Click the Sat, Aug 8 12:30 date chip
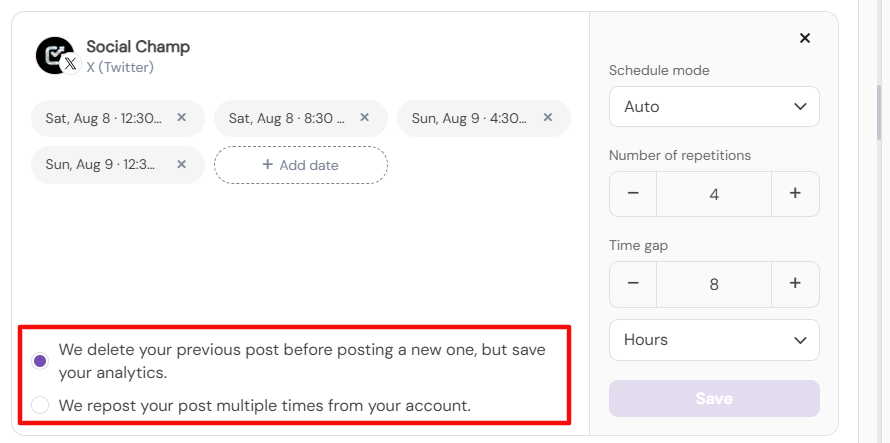Image resolution: width=890 pixels, height=443 pixels. coord(104,118)
